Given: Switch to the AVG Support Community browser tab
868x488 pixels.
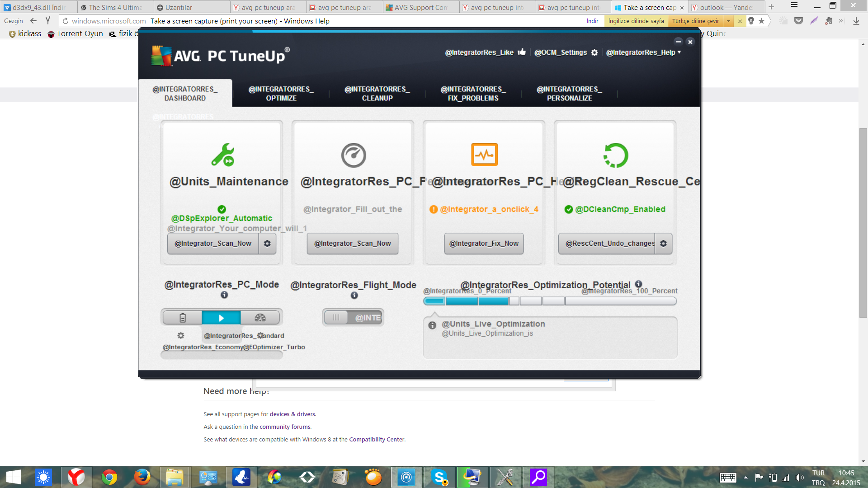Looking at the screenshot, I should point(420,7).
